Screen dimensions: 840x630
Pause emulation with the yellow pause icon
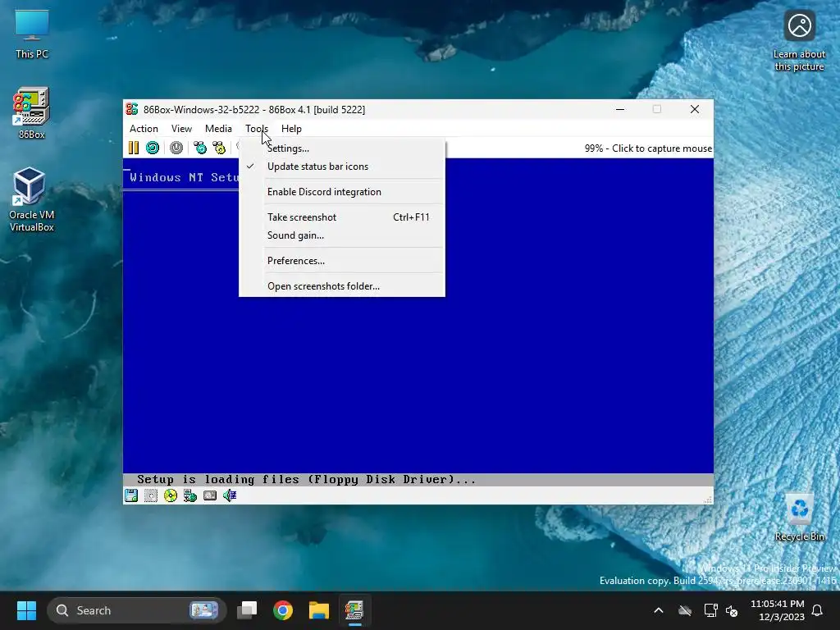[134, 148]
